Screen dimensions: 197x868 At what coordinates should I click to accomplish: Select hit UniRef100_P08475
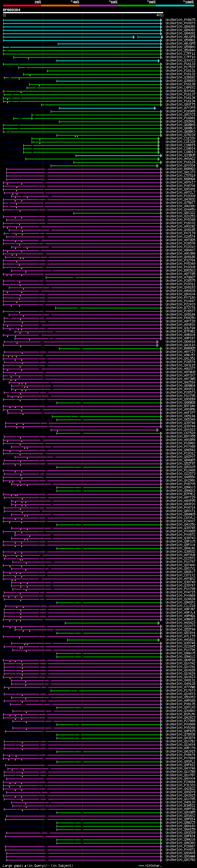tap(180, 20)
